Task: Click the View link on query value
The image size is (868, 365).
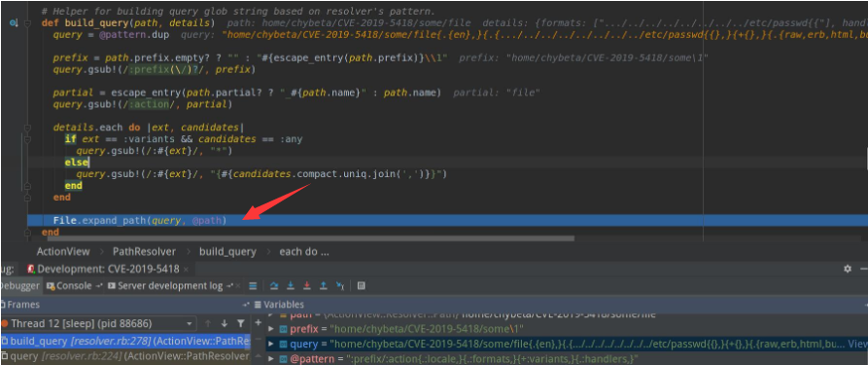Action: pos(857,344)
